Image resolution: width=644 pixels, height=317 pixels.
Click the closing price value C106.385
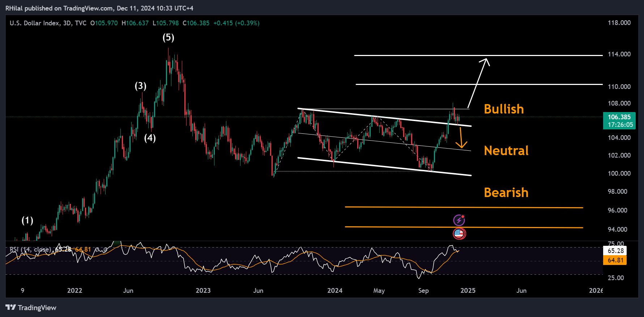pos(196,23)
